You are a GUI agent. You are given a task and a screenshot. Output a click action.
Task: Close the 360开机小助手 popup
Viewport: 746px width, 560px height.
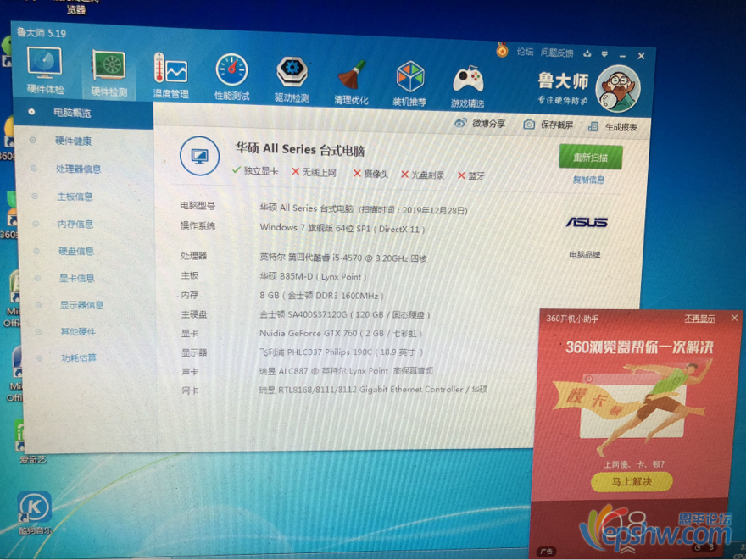pos(735,318)
